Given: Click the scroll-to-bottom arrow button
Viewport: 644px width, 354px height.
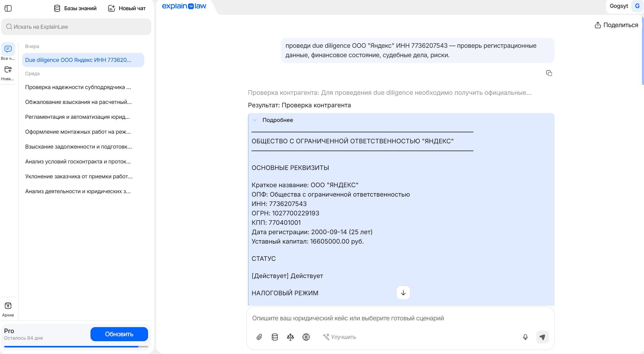Looking at the screenshot, I should tap(403, 293).
